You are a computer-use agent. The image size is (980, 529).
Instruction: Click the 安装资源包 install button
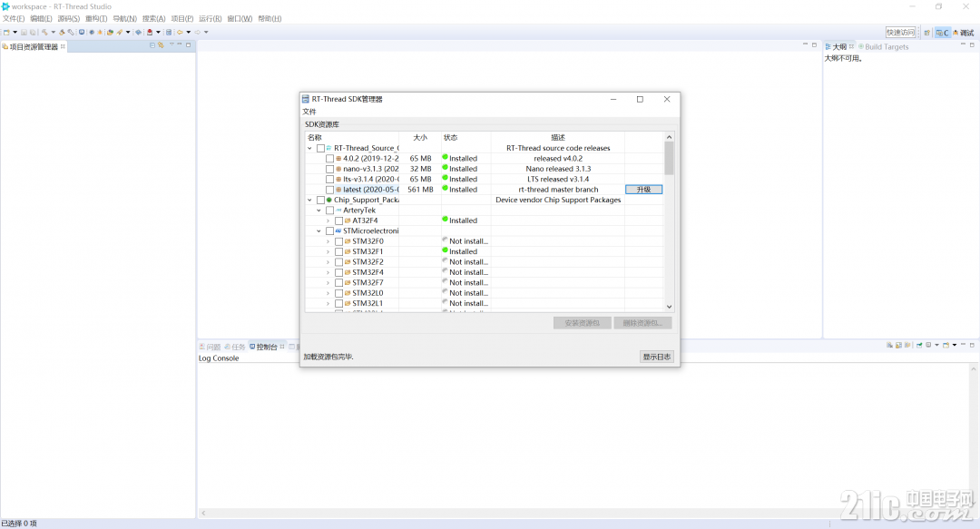pyautogui.click(x=582, y=323)
